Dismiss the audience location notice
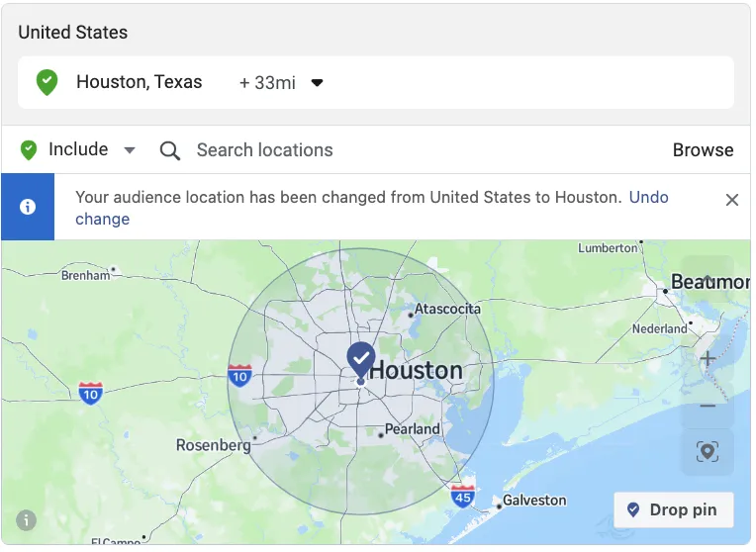Image resolution: width=756 pixels, height=552 pixels. 732,200
